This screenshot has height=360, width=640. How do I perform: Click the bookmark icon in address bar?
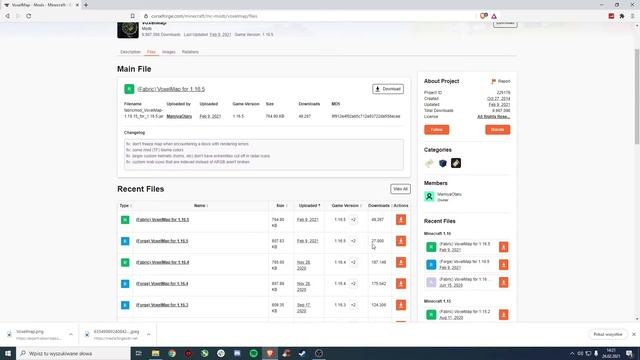click(x=133, y=16)
